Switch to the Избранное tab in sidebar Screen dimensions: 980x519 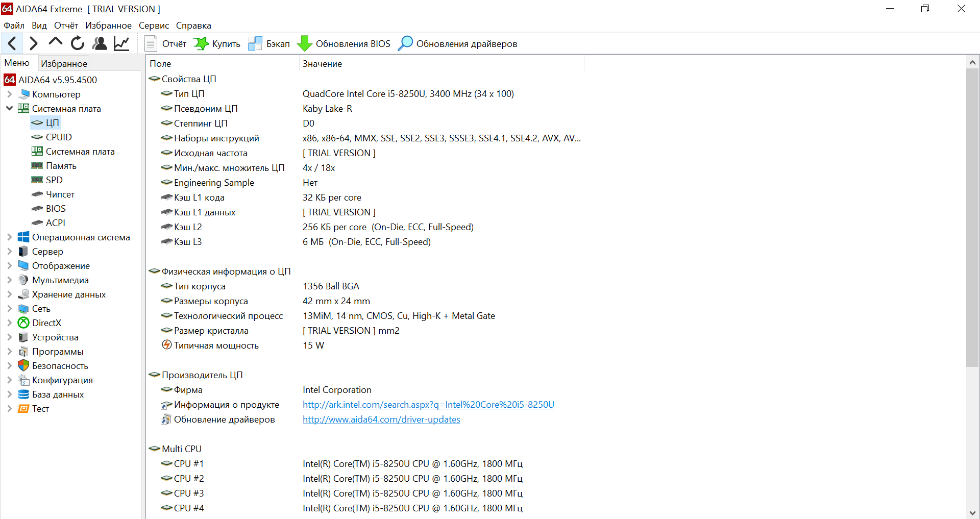[64, 63]
